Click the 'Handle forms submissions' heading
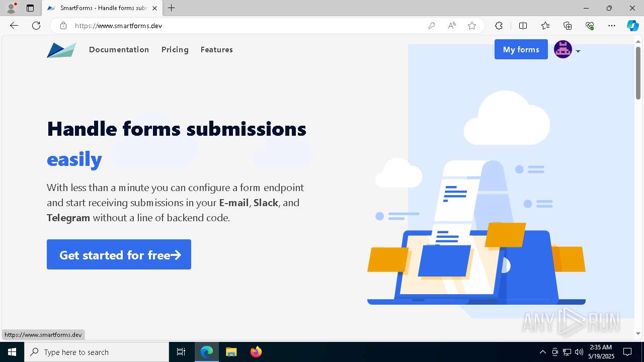The image size is (644, 362). 177,129
